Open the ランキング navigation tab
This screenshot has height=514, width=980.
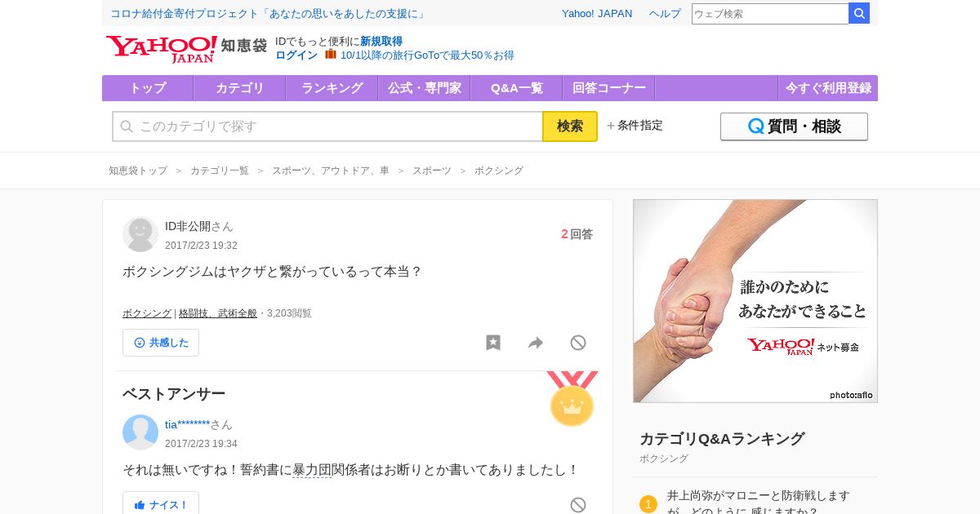pyautogui.click(x=332, y=88)
